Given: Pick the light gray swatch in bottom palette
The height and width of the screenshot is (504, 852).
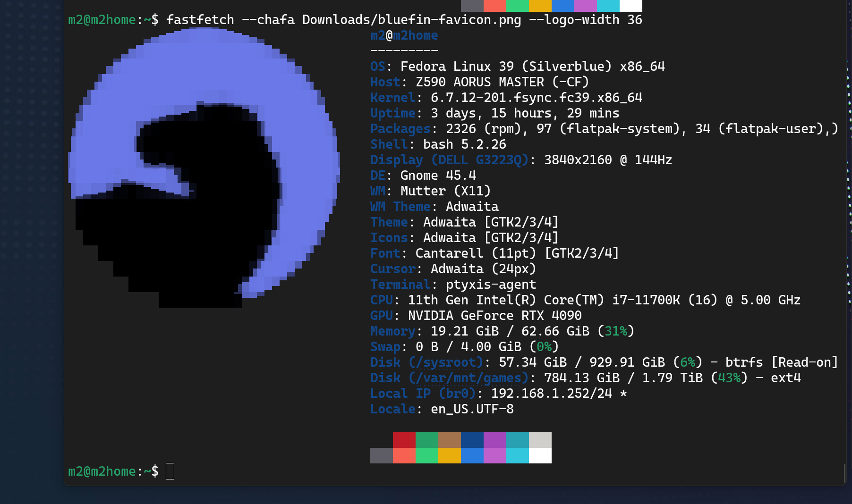Looking at the screenshot, I should point(540,440).
